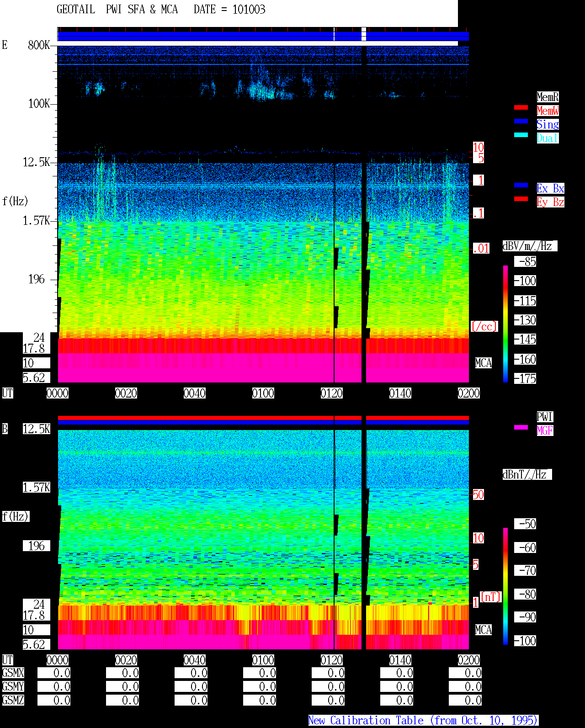Select the cyan Dual legend swatch
Image resolution: width=585 pixels, height=728 pixels.
tap(521, 135)
